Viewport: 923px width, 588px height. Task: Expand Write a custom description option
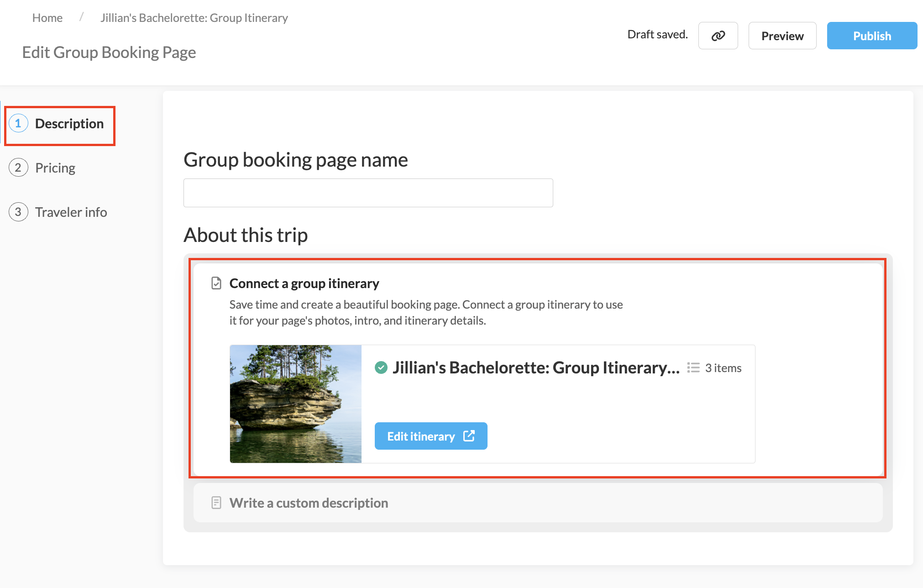click(x=538, y=503)
